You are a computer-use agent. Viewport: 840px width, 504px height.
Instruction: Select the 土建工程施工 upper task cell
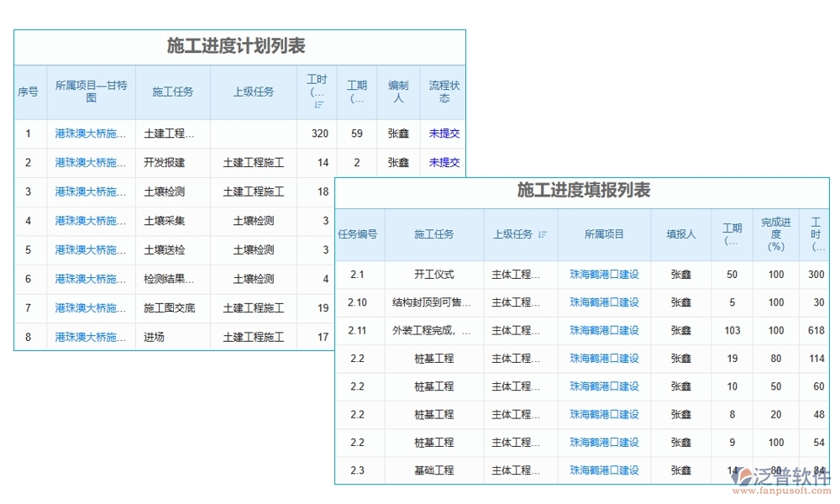[x=253, y=162]
